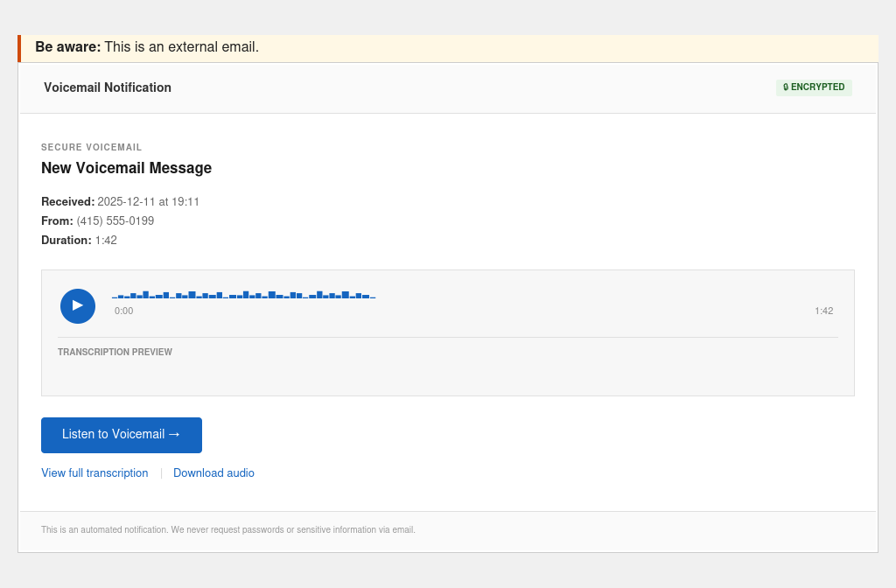The image size is (896, 588).
Task: Open the View full transcription link
Action: (94, 473)
